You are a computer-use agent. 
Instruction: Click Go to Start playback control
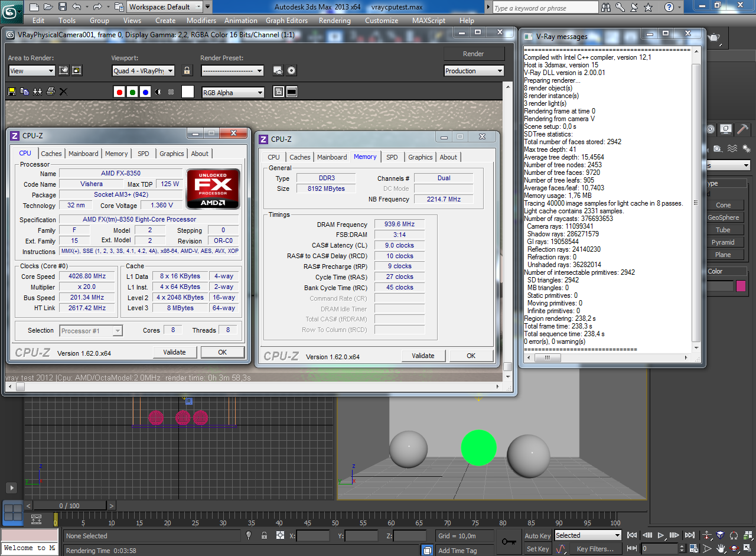pos(633,535)
